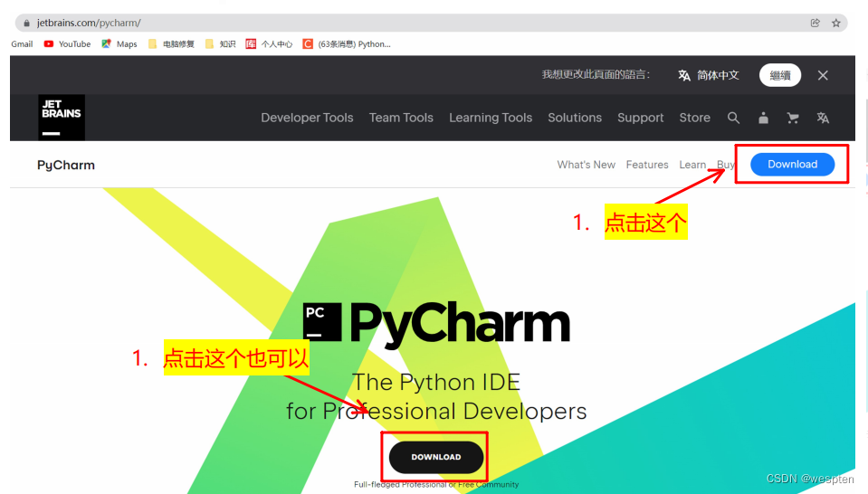This screenshot has width=868, height=494.
Task: Select 简体中文 language option
Action: 709,75
